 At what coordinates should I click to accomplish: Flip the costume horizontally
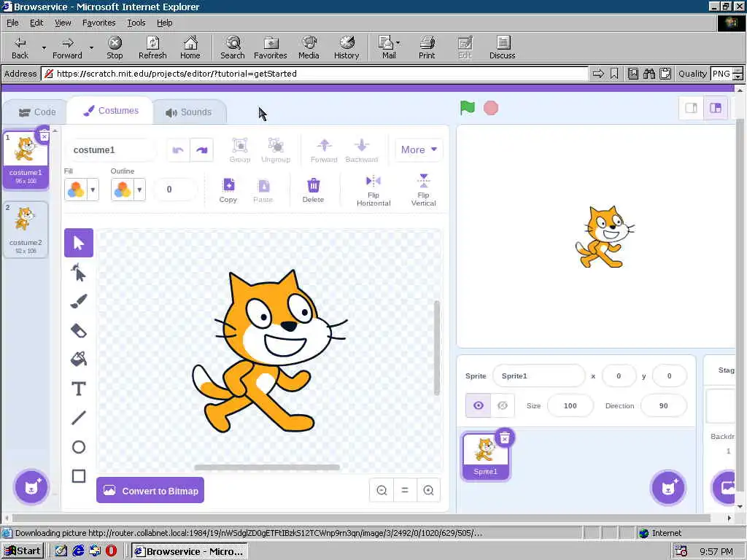click(x=373, y=190)
